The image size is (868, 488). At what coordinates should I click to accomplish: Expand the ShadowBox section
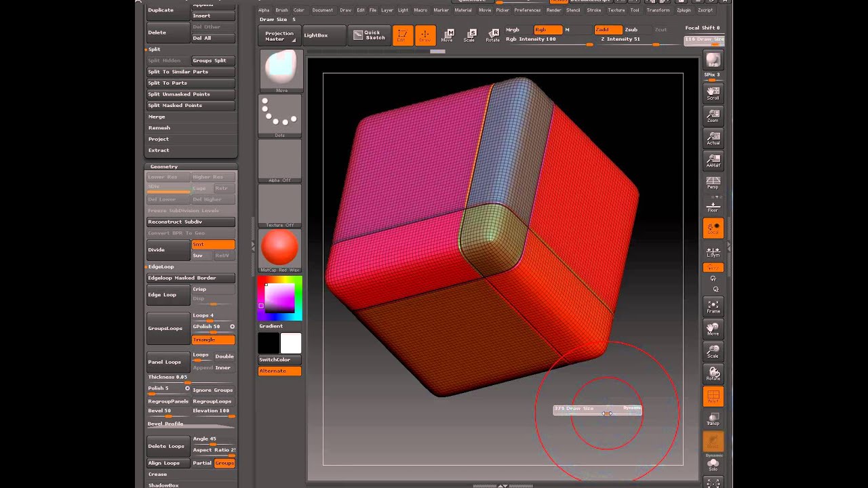click(163, 485)
